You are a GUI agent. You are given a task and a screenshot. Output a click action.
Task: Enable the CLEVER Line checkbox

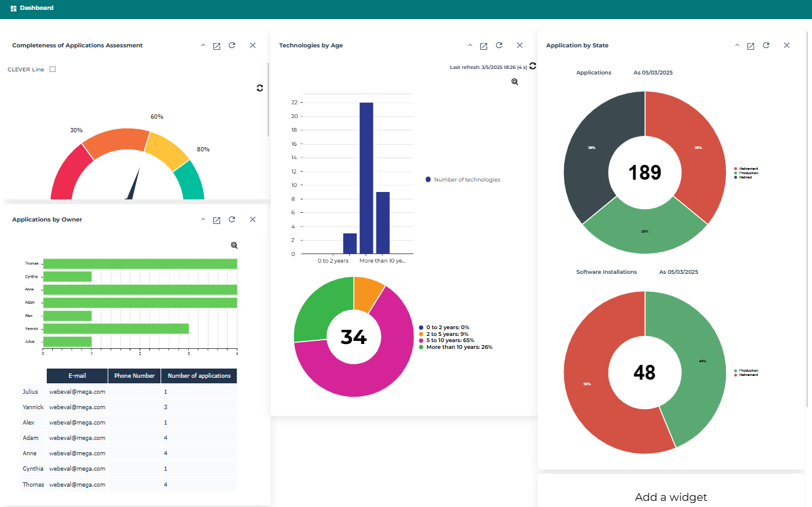(53, 70)
